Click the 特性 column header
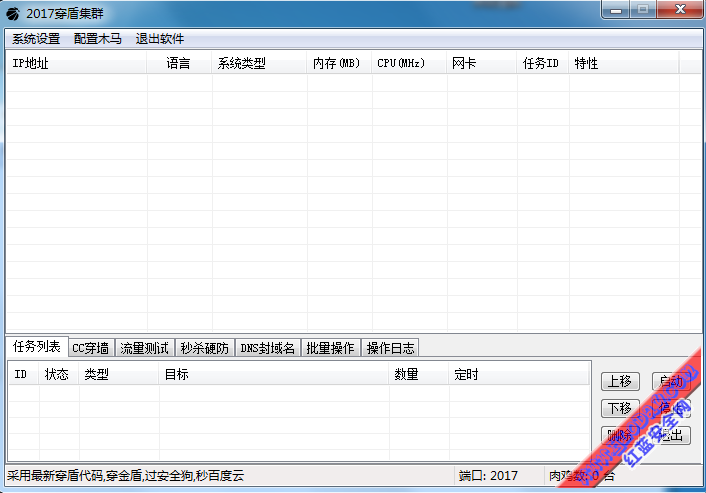Image resolution: width=706 pixels, height=493 pixels. [624, 63]
